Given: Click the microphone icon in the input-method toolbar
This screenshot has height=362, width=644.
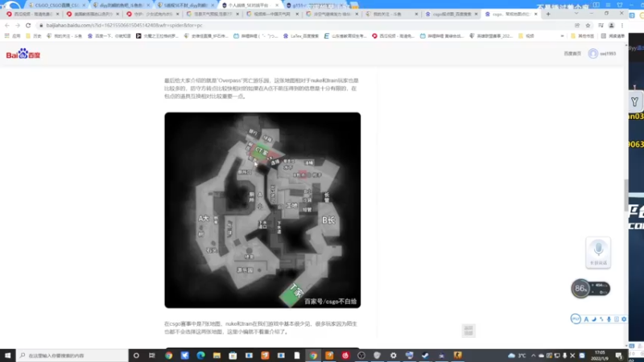Looking at the screenshot, I should pyautogui.click(x=609, y=319).
